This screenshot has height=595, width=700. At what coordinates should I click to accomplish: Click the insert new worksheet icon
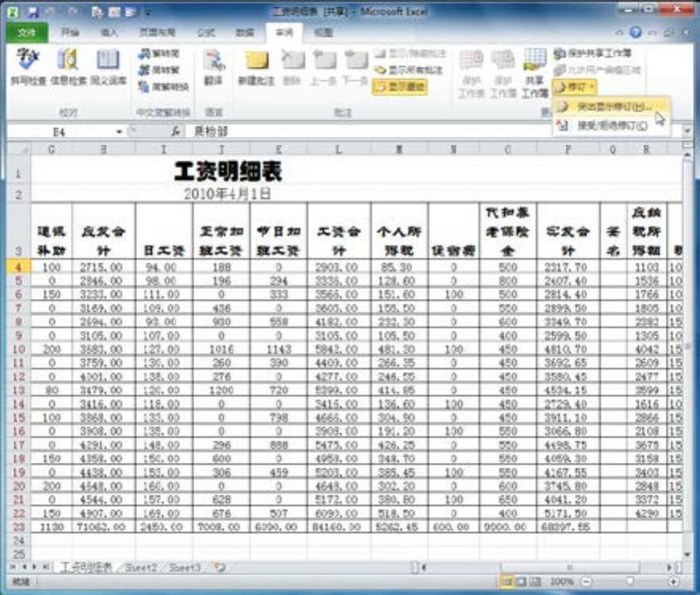(x=219, y=568)
